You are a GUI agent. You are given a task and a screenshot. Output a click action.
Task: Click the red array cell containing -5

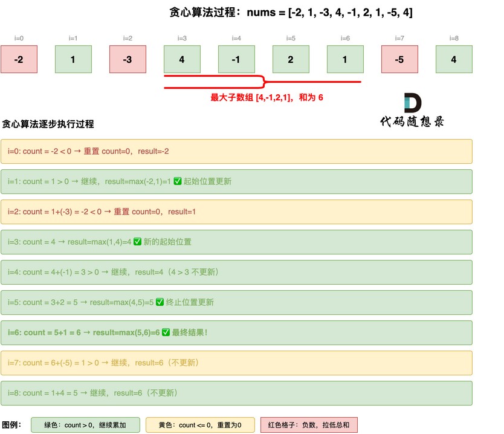[x=399, y=60]
